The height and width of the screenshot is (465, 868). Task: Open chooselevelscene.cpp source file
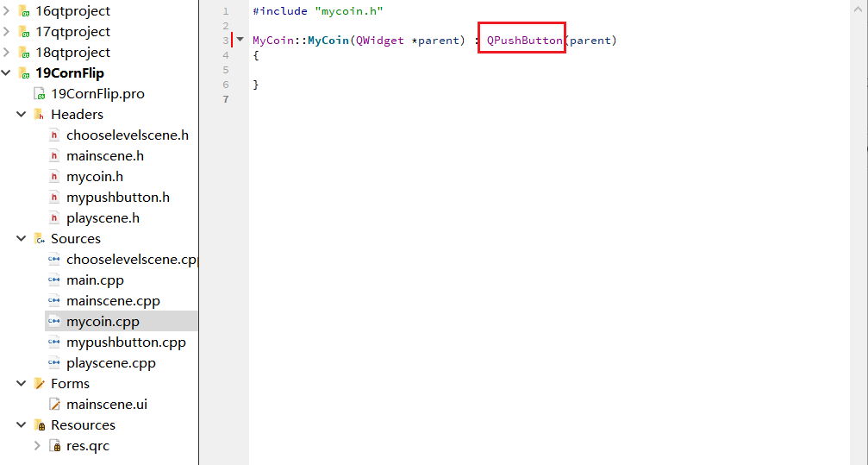click(132, 260)
